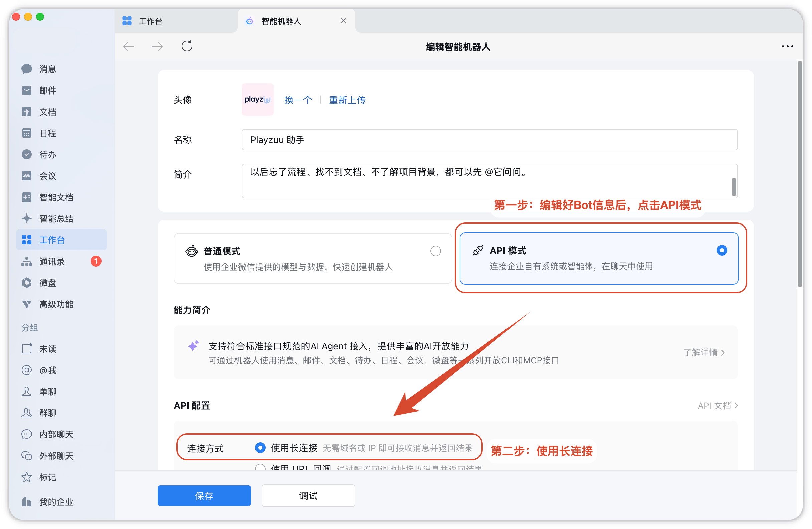
Task: Click 重新上传 to re-upload avatar
Action: pyautogui.click(x=347, y=100)
